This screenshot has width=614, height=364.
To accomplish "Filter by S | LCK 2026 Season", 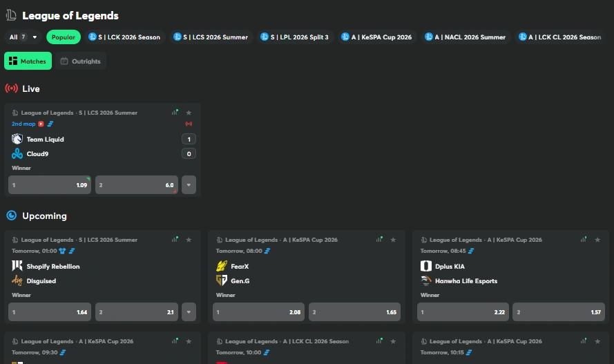I will [124, 37].
